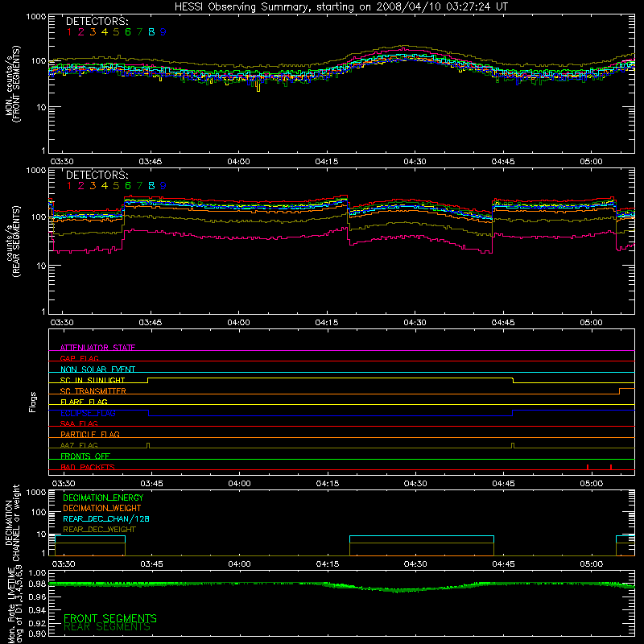This screenshot has height=644, width=644.
Task: Click the DECIMATION_ENERGY legend entry
Action: (x=103, y=497)
